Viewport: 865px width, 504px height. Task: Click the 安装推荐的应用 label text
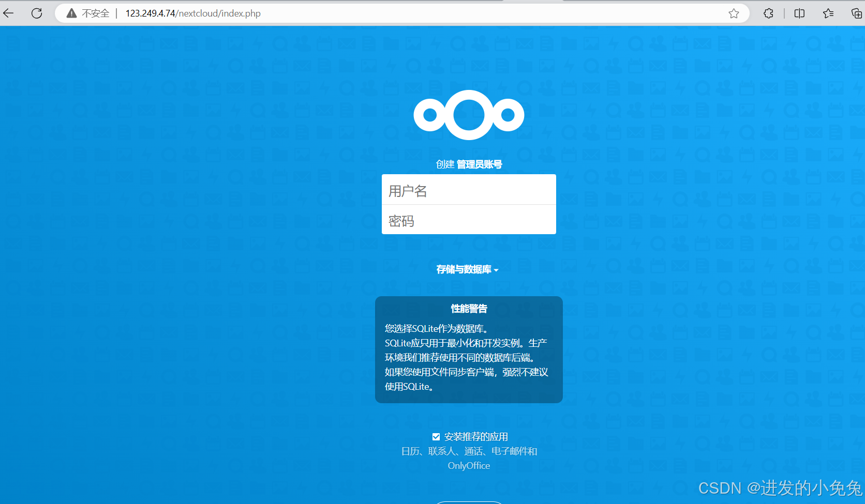(x=476, y=437)
